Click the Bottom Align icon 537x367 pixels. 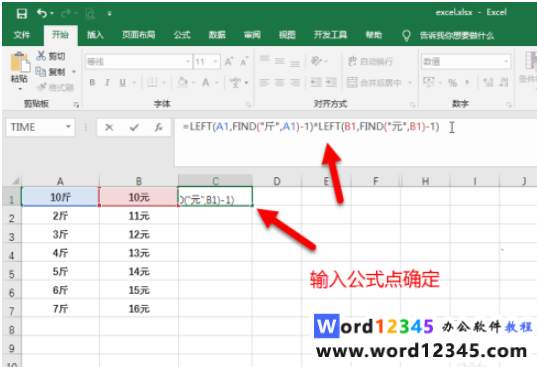click(x=295, y=63)
